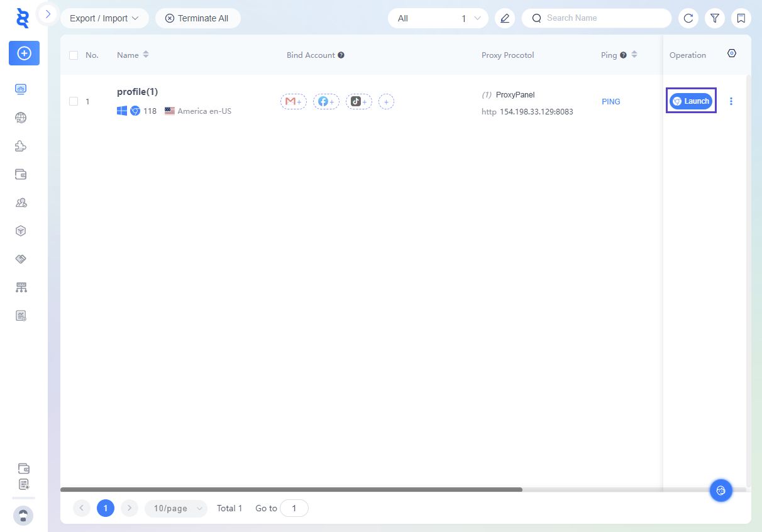The height and width of the screenshot is (532, 762).
Task: Click the funnel filter icon
Action: pyautogui.click(x=715, y=18)
